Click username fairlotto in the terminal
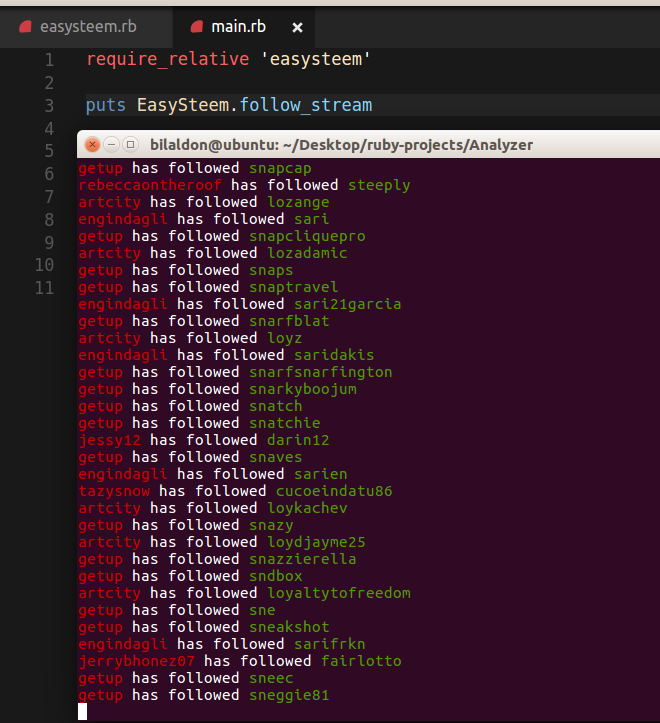 click(x=361, y=661)
